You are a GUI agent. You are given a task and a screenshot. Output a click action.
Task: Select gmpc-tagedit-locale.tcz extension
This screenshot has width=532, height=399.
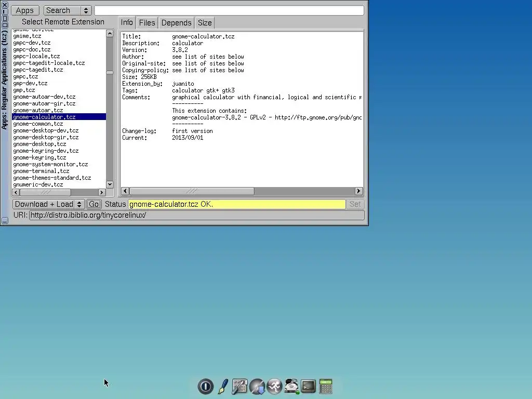tap(59, 63)
